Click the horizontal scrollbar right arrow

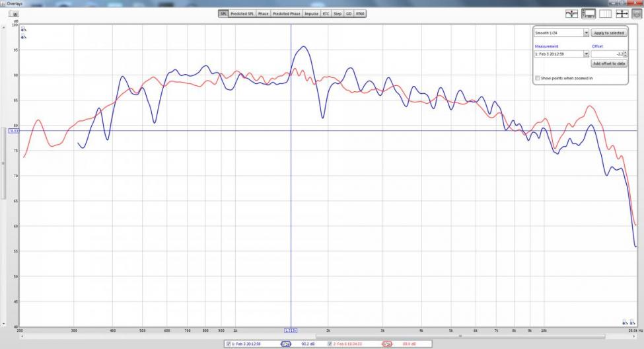click(x=634, y=336)
